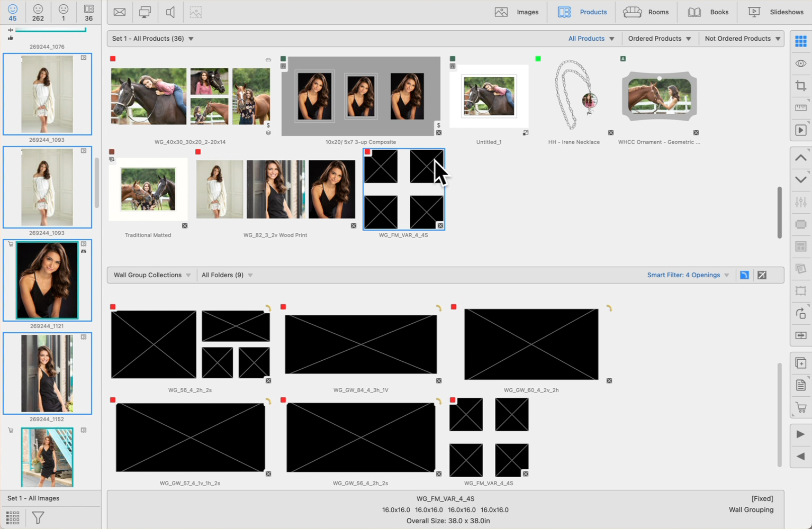The height and width of the screenshot is (529, 812).
Task: Click the funnel filter icon at bottom left
Action: (x=38, y=517)
